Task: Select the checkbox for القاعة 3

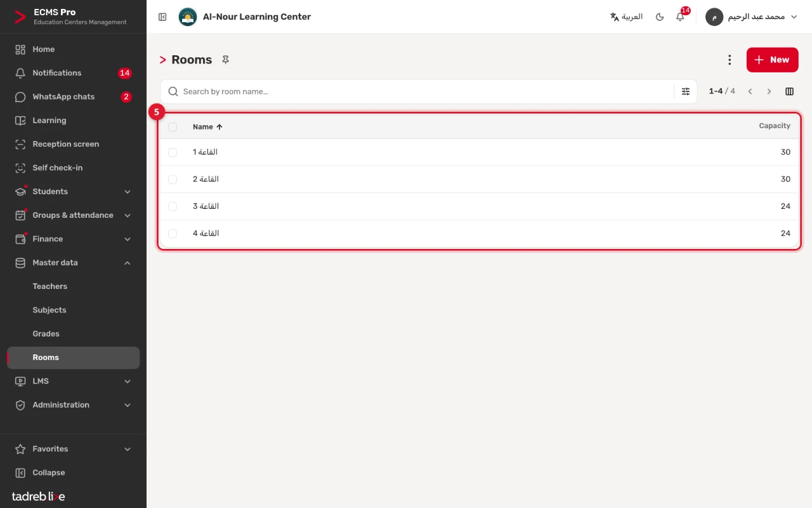Action: pos(173,206)
